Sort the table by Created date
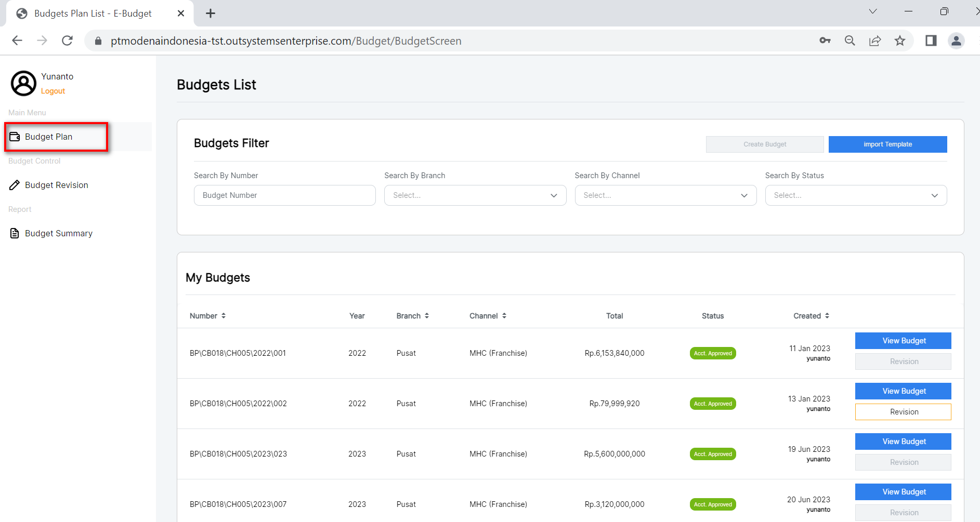This screenshot has width=980, height=522. tap(811, 316)
